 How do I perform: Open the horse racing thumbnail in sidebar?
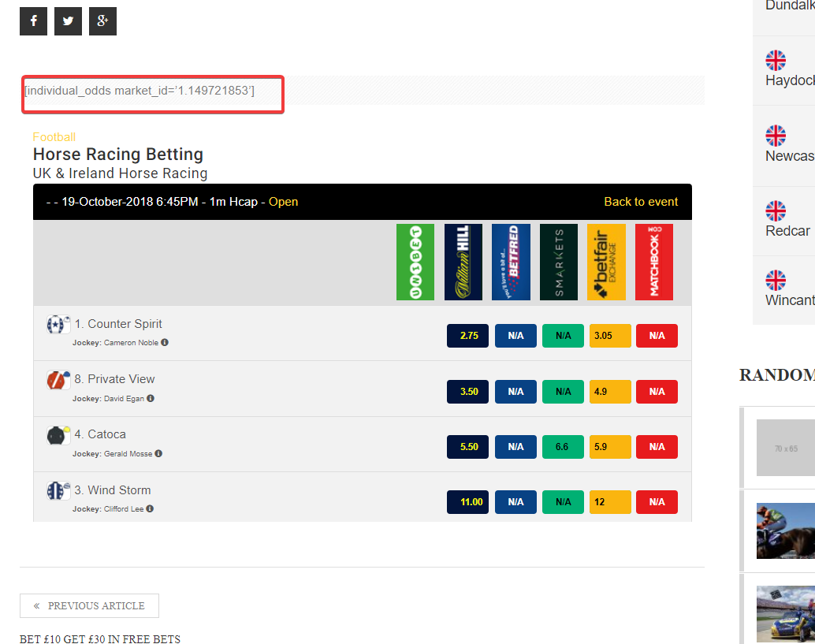click(x=785, y=530)
